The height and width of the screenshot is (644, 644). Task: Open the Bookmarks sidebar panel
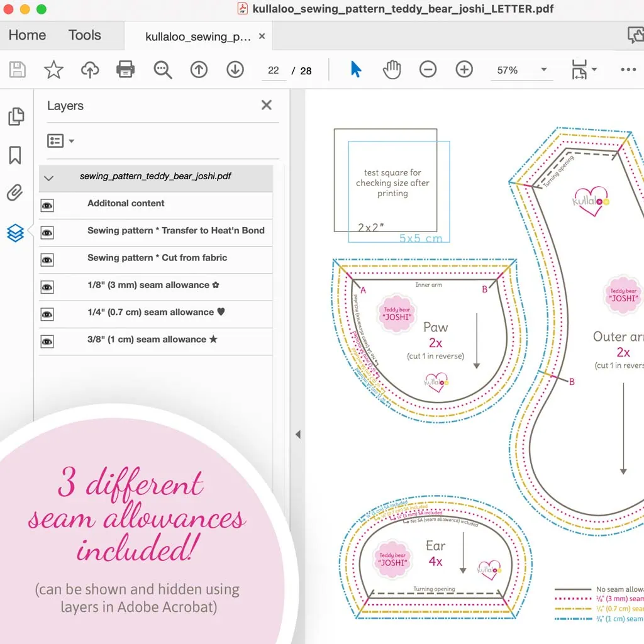(15, 155)
